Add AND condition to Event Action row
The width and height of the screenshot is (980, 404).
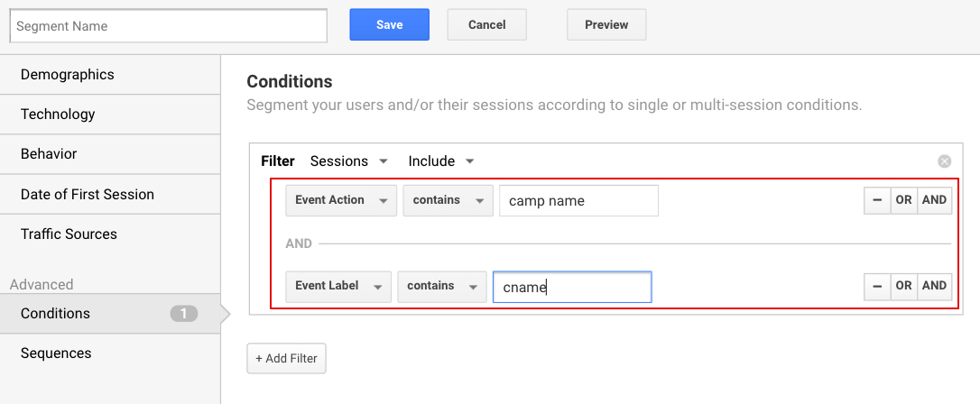(x=934, y=200)
